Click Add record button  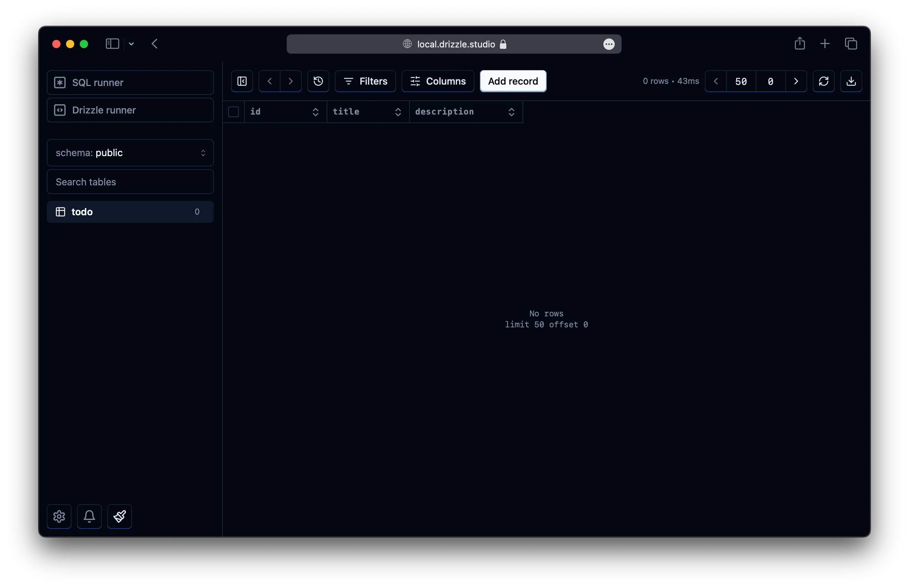coord(513,81)
